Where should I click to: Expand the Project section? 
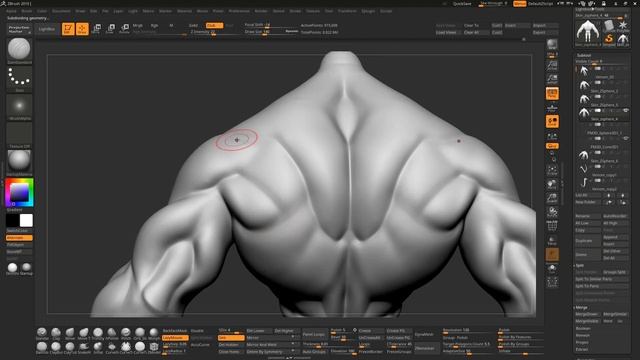coord(582,342)
